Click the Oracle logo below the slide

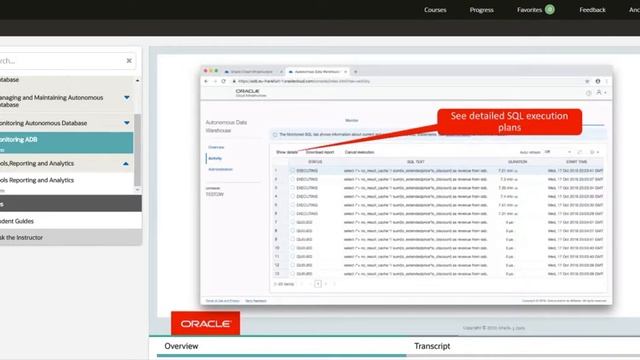click(205, 324)
